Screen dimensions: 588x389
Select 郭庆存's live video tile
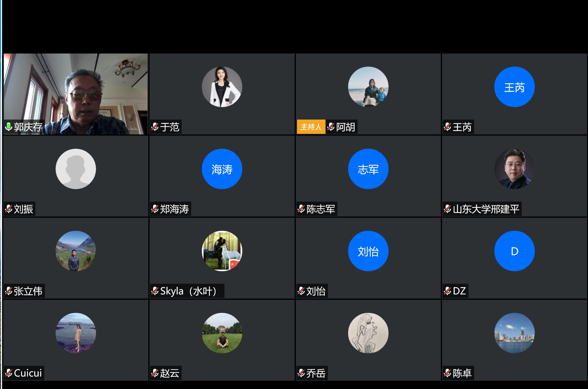click(76, 94)
